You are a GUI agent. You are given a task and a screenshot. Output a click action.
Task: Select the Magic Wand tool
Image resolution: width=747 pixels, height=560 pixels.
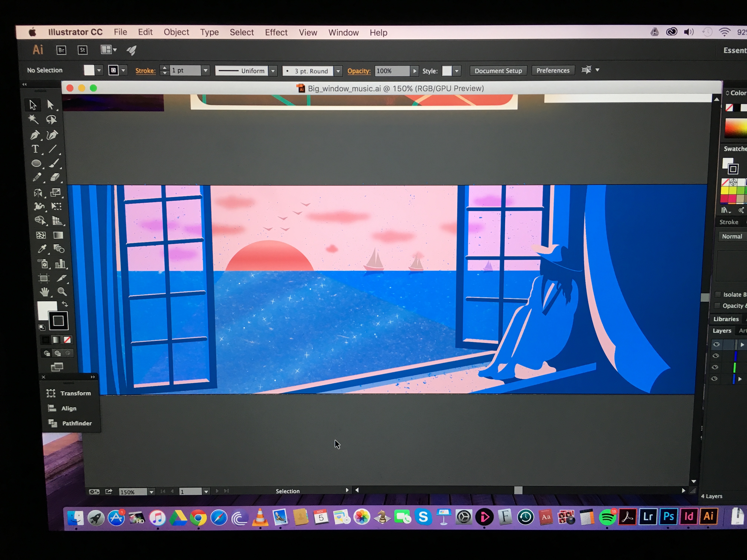coord(33,119)
